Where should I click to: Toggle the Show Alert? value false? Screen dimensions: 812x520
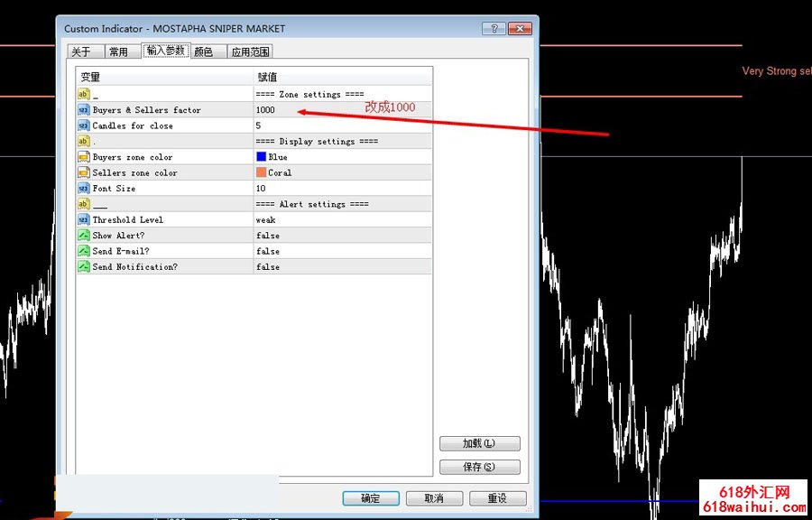click(x=268, y=236)
